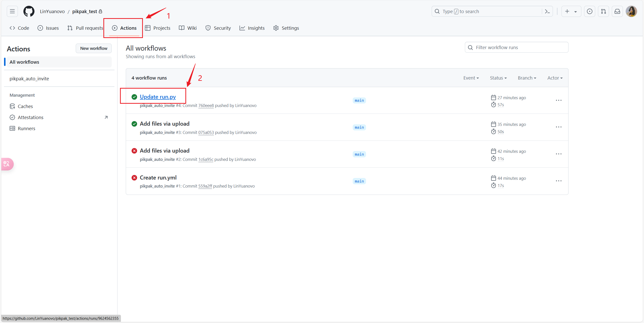Click the pink translate floating icon
Image resolution: width=644 pixels, height=323 pixels.
(x=7, y=164)
